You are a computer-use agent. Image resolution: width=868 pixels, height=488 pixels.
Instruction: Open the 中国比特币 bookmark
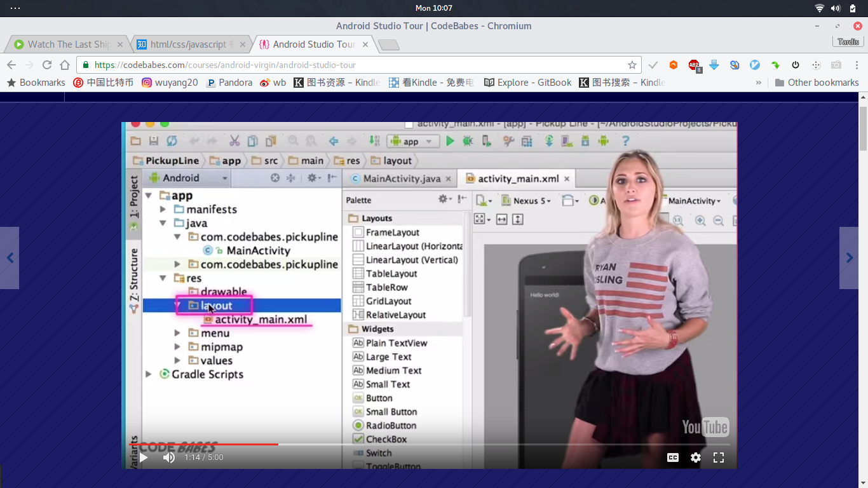tap(104, 83)
